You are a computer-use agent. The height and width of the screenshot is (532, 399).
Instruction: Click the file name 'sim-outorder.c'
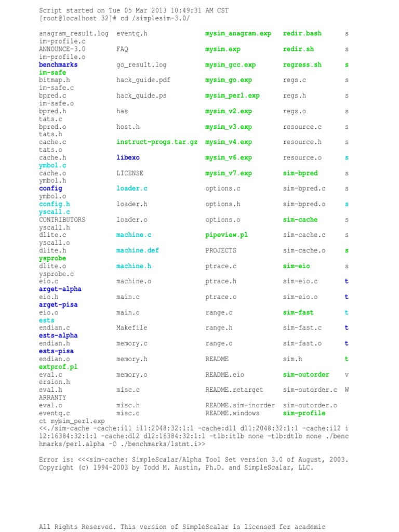[x=310, y=390]
